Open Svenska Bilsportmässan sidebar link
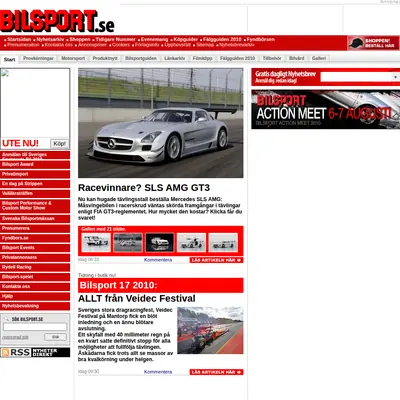This screenshot has height=400, width=400. [x=35, y=219]
